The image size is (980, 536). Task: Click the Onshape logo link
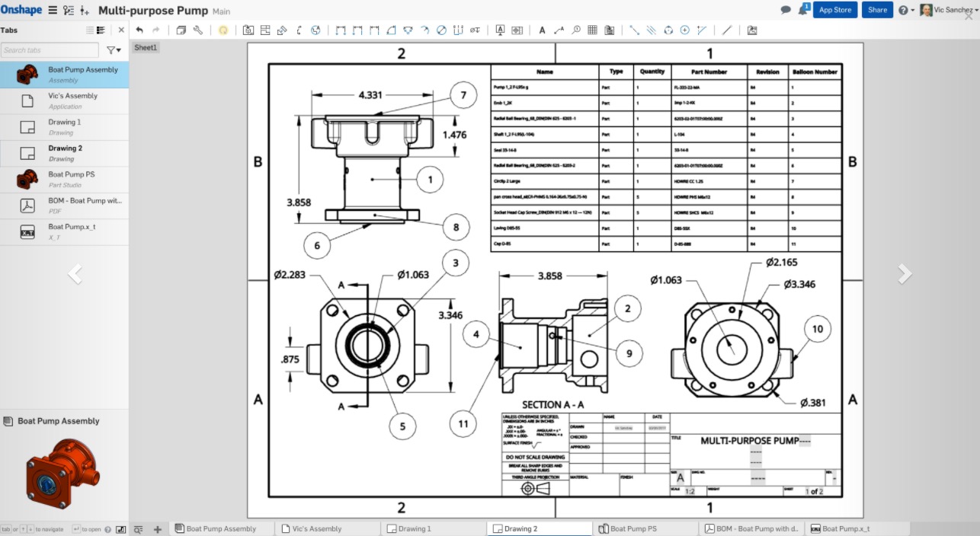pyautogui.click(x=20, y=10)
